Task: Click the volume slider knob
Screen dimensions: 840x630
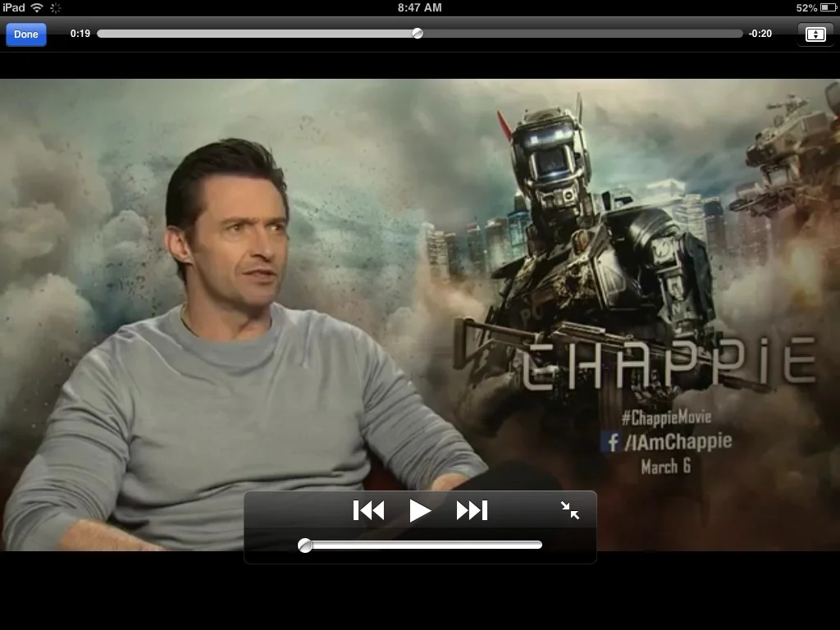Action: [x=305, y=546]
